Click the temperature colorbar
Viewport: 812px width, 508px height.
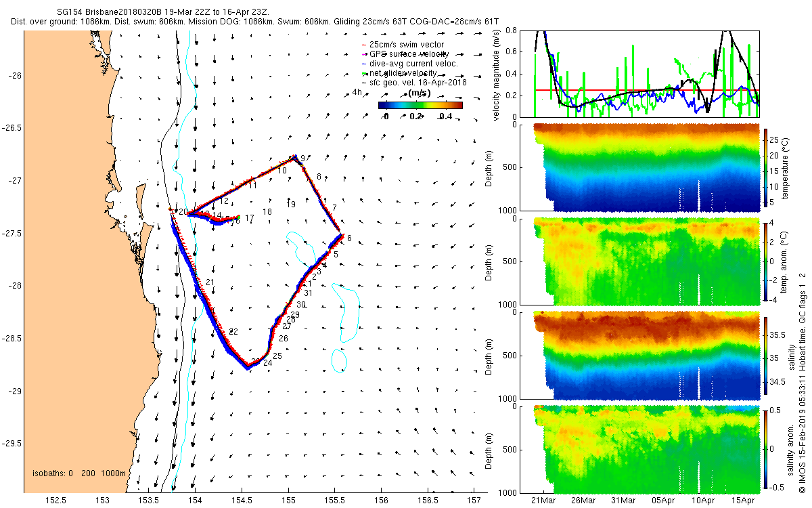click(766, 167)
